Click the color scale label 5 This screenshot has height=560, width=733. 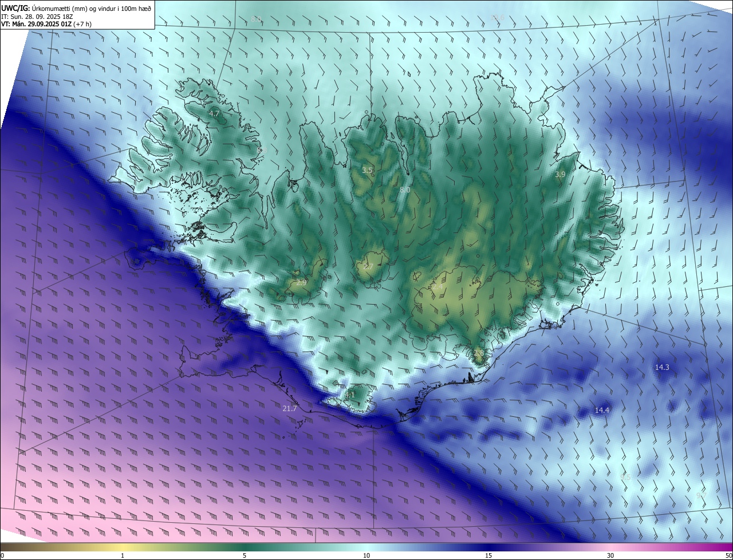point(245,555)
